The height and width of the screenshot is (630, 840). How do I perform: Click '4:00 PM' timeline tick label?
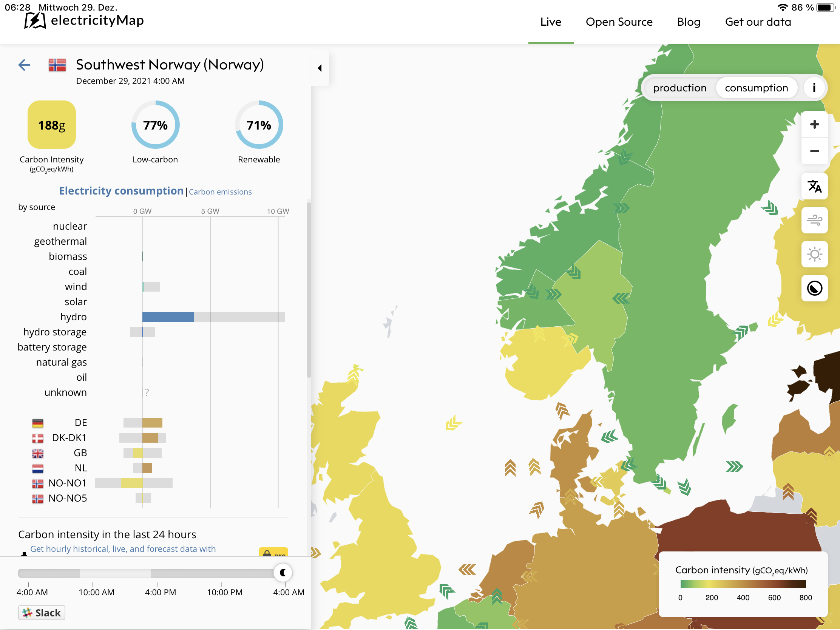coord(160,592)
